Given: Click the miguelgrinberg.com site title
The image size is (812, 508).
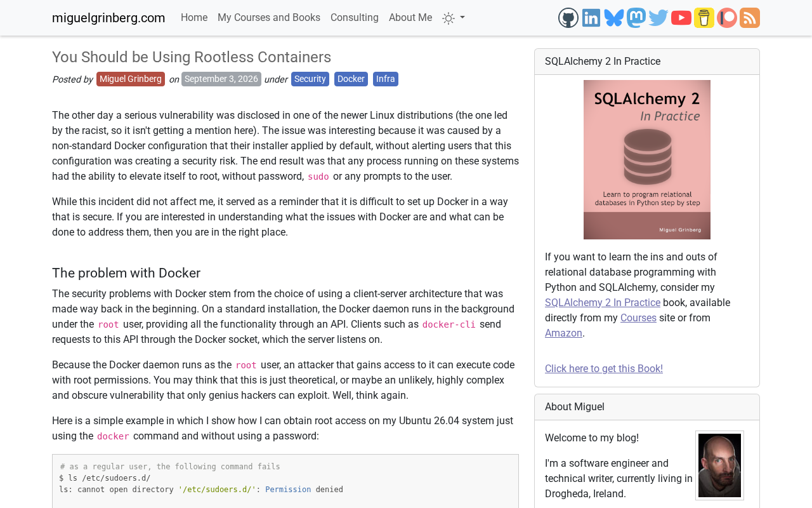Looking at the screenshot, I should (x=108, y=18).
